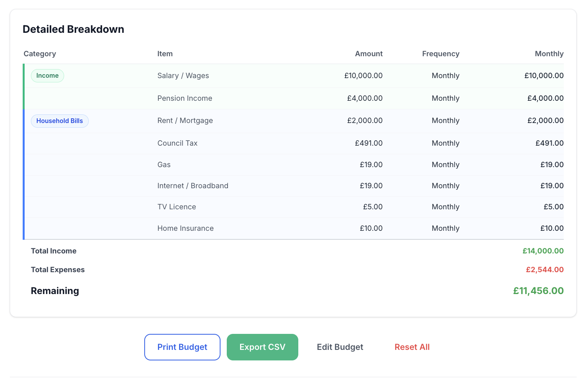The image size is (588, 378).
Task: Export the budget as CSV
Action: 262,347
